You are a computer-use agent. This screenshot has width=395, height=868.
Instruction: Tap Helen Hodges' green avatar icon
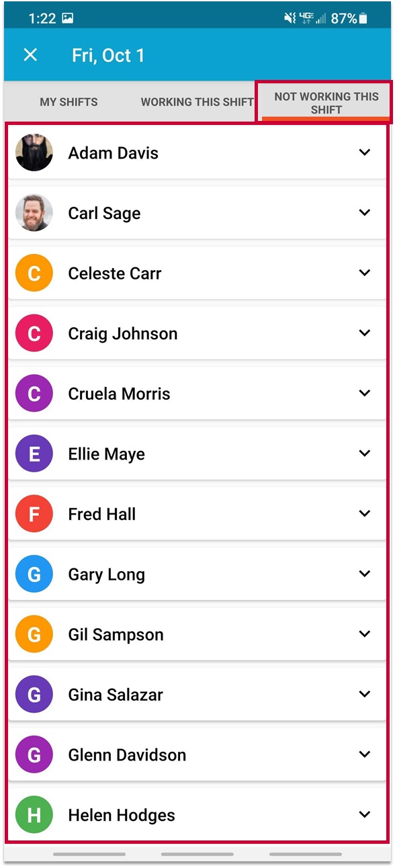[34, 815]
